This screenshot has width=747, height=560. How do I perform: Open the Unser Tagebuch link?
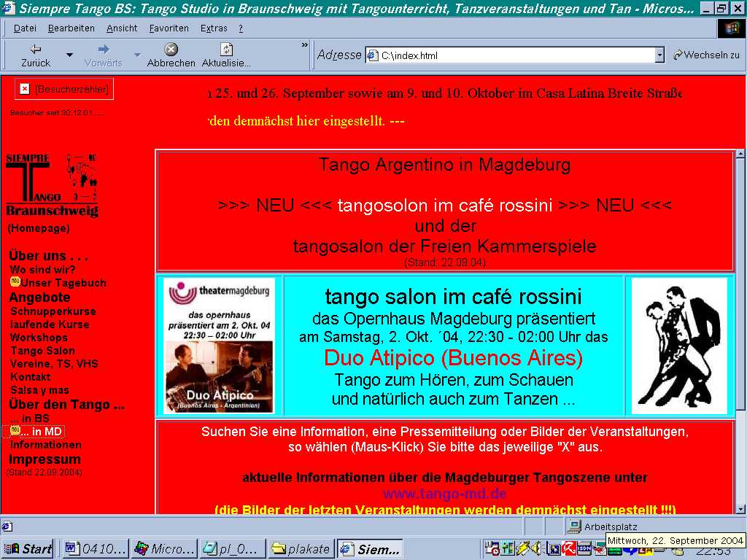click(63, 283)
